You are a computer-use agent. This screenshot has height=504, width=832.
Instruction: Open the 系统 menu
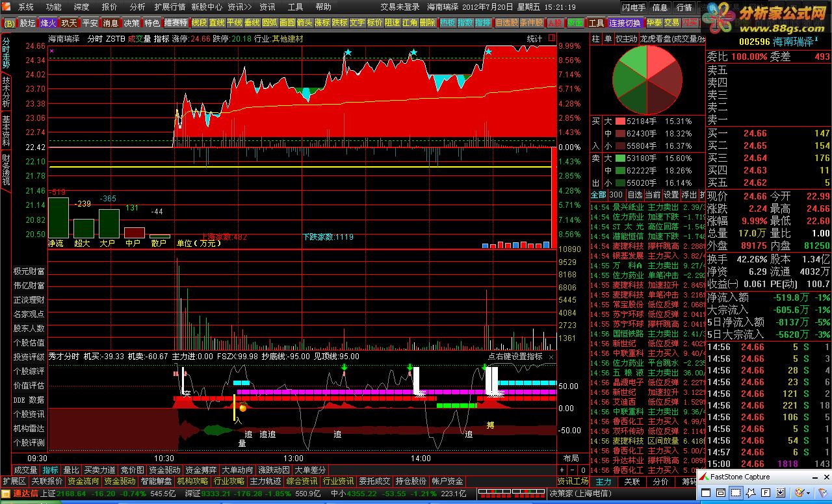(x=25, y=7)
